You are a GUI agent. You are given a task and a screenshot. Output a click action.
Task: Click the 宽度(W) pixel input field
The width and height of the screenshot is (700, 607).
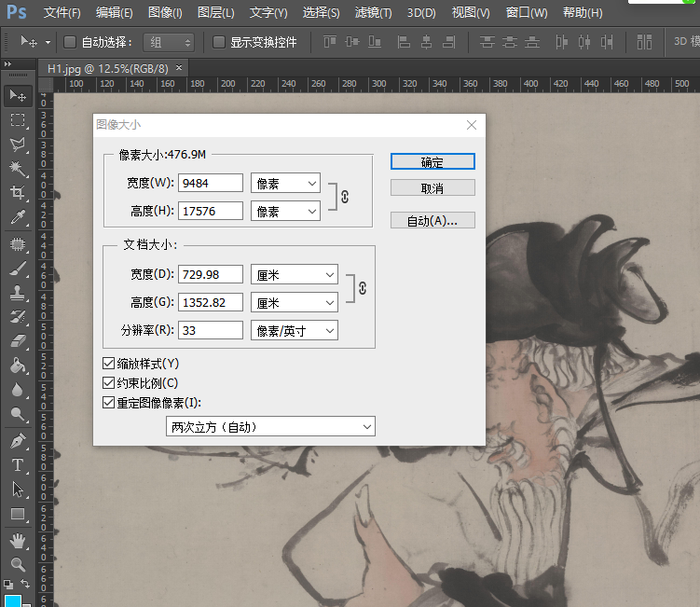click(x=211, y=183)
